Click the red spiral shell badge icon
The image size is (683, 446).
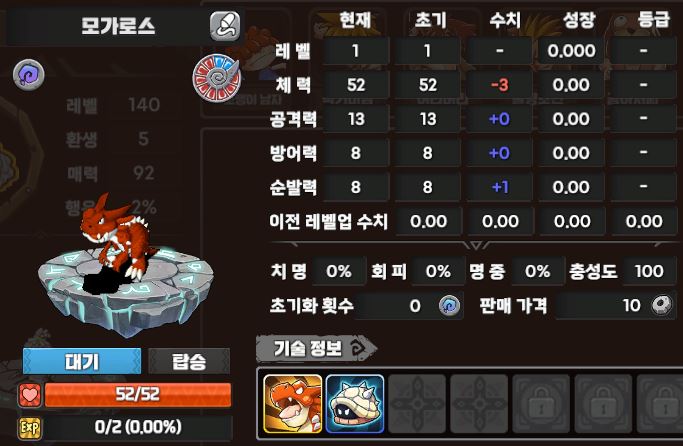tap(216, 78)
